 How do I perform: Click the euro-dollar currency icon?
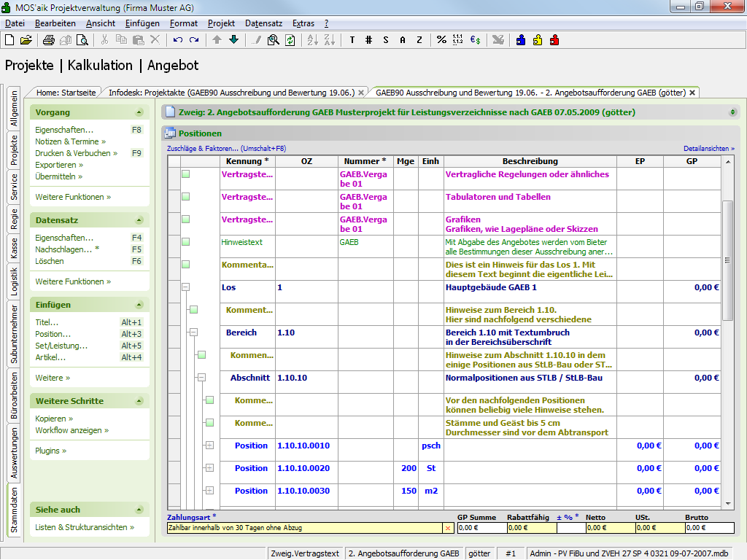point(475,40)
